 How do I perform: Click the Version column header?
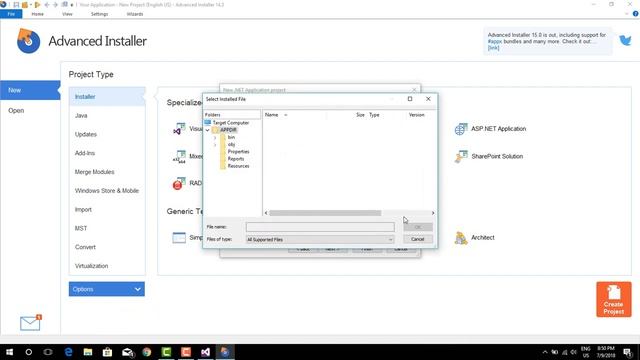click(417, 115)
